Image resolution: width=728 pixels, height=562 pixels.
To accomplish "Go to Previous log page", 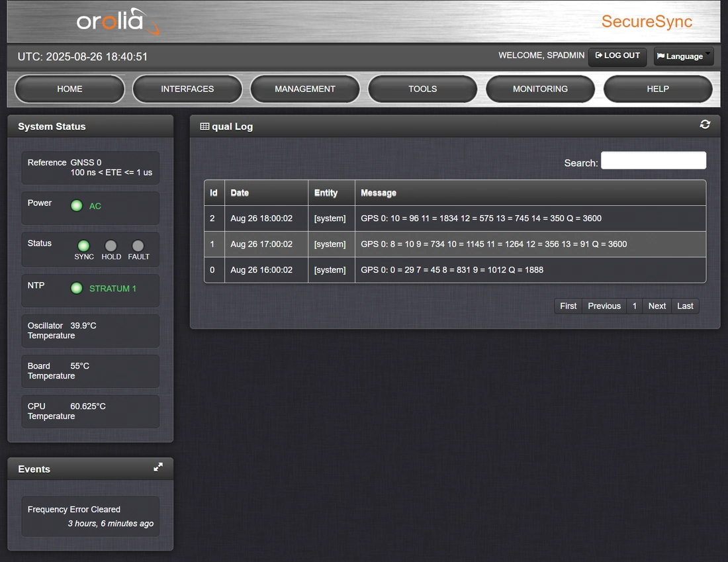I will (604, 306).
